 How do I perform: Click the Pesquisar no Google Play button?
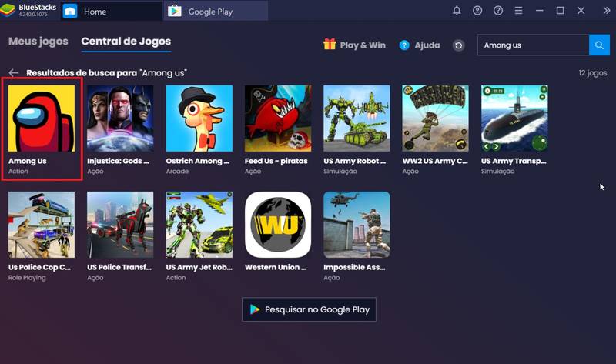pos(310,309)
